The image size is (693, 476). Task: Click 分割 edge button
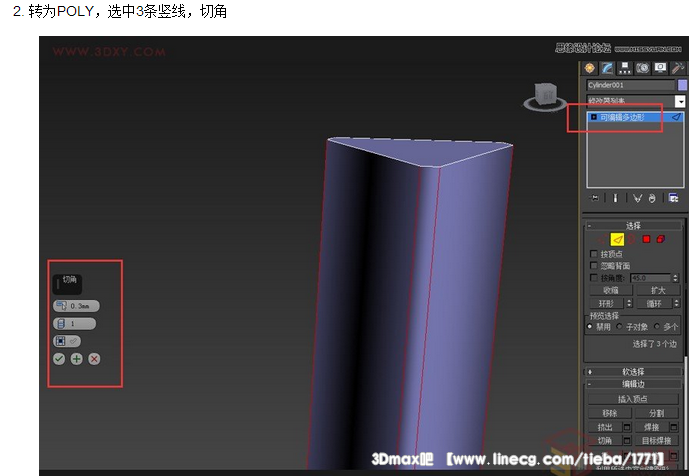[656, 413]
